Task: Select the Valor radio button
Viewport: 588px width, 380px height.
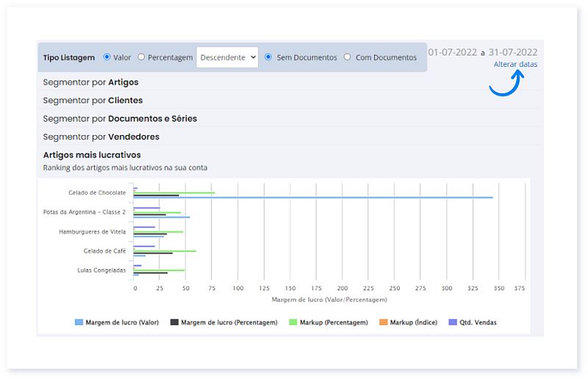Action: tap(107, 57)
